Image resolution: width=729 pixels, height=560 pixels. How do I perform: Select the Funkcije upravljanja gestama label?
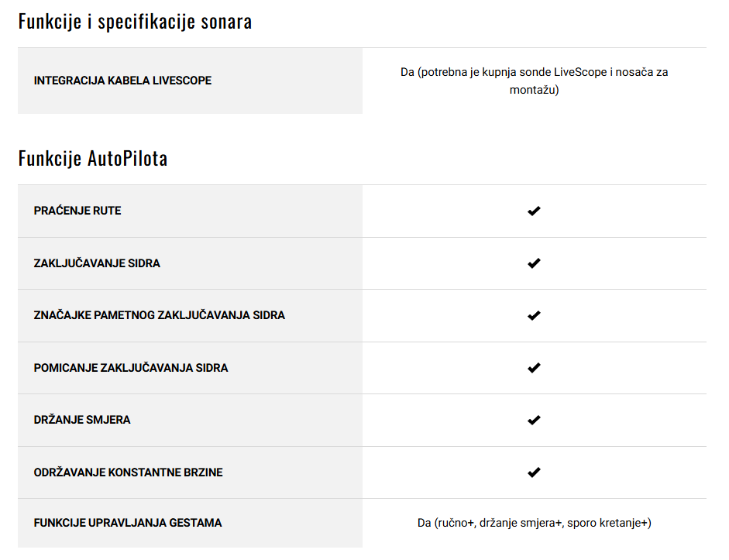[x=127, y=523]
